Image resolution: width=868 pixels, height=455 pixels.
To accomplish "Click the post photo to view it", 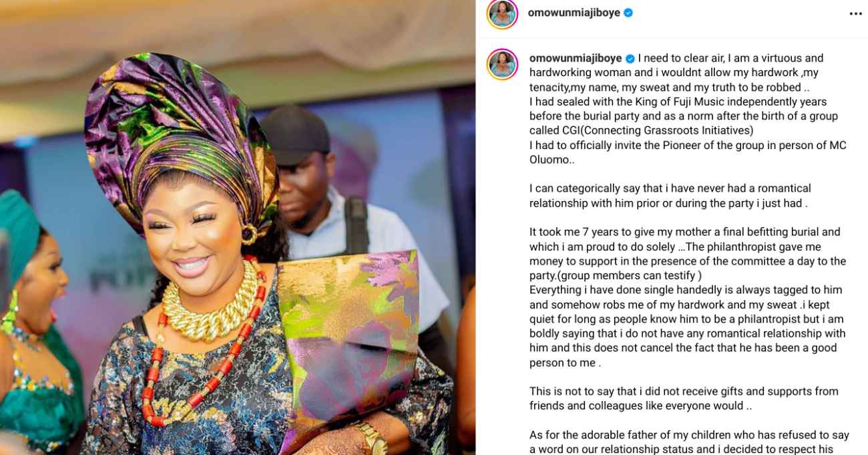I will (238, 227).
